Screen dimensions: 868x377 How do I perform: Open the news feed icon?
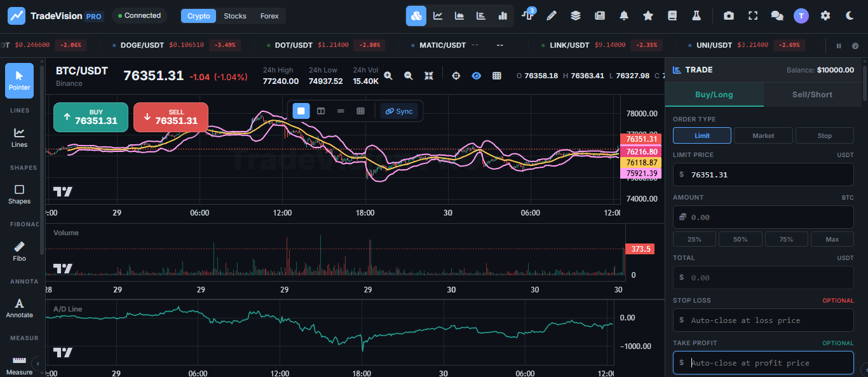point(600,16)
